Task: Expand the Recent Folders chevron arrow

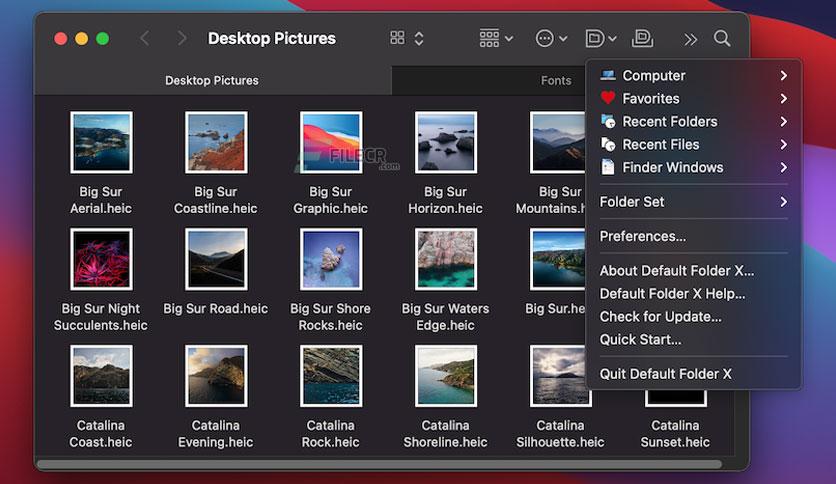Action: (x=783, y=122)
